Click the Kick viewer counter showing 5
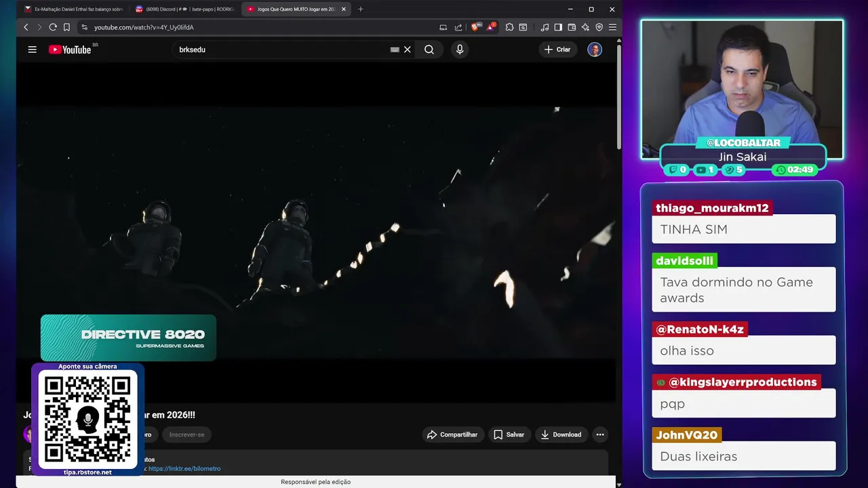 733,170
